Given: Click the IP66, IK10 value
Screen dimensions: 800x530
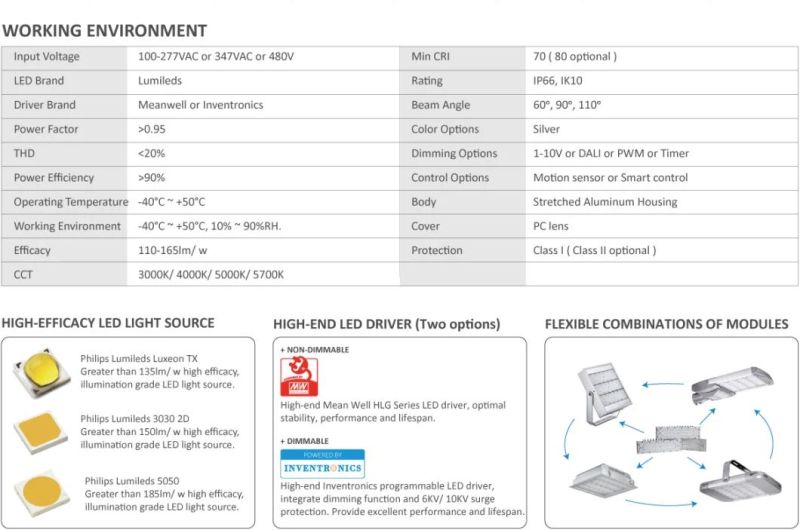Looking at the screenshot, I should [x=558, y=81].
